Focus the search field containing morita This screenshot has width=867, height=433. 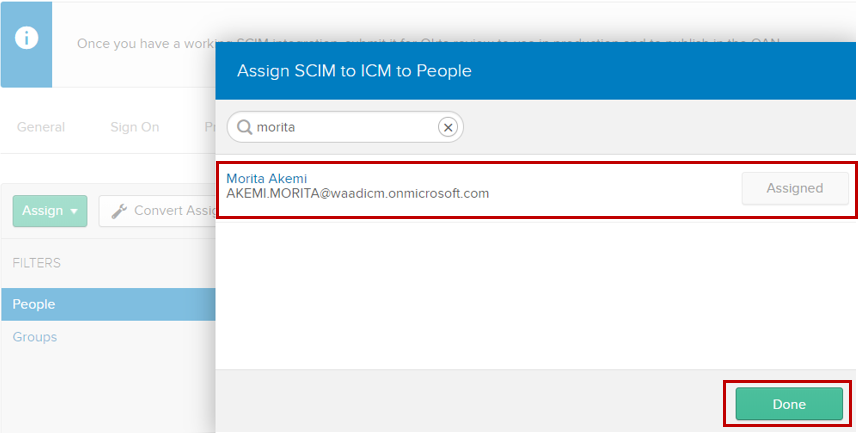point(340,127)
